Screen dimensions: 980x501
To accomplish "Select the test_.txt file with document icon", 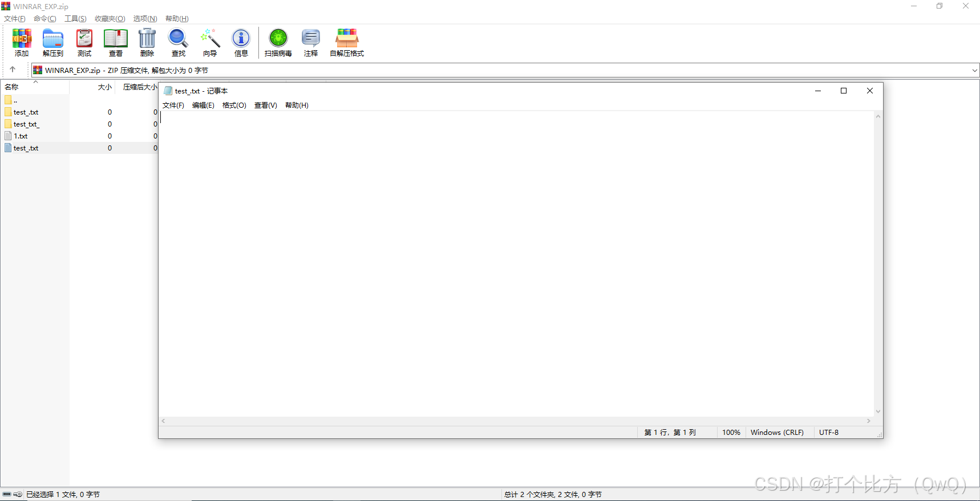I will [21, 148].
